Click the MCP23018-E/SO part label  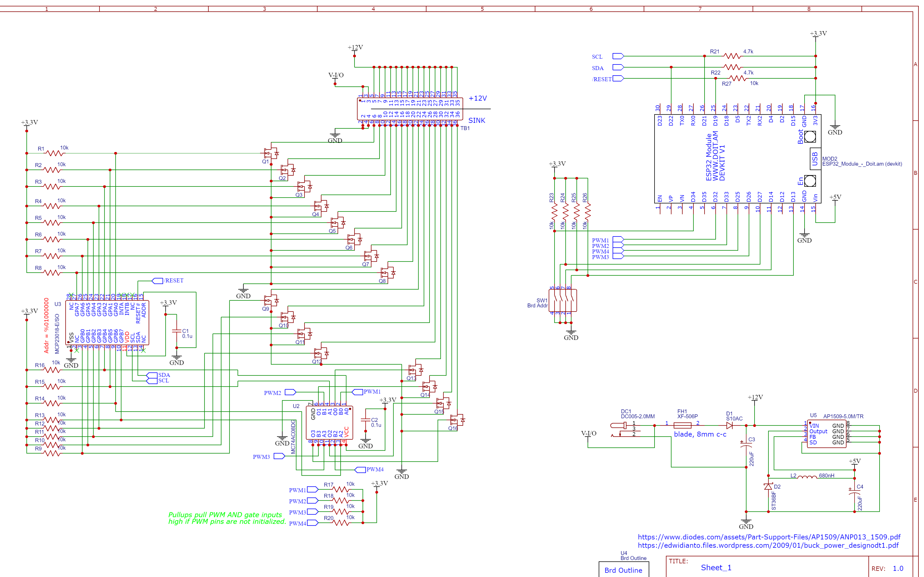57,334
